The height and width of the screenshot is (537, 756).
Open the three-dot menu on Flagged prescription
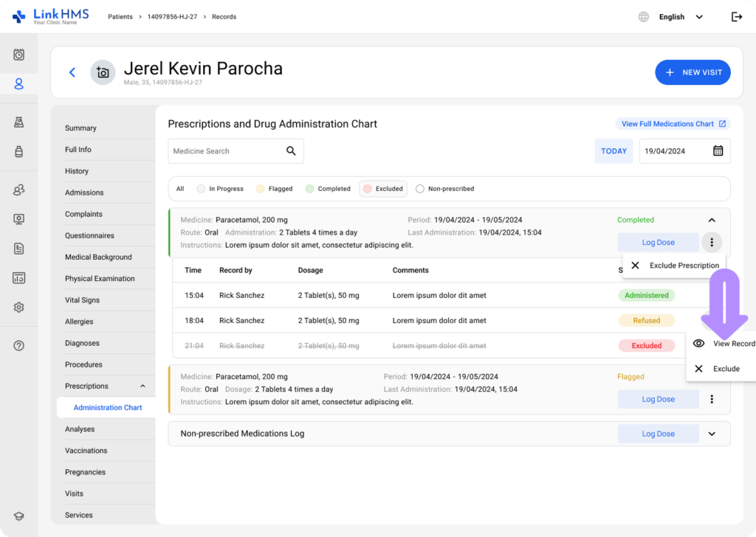(712, 399)
